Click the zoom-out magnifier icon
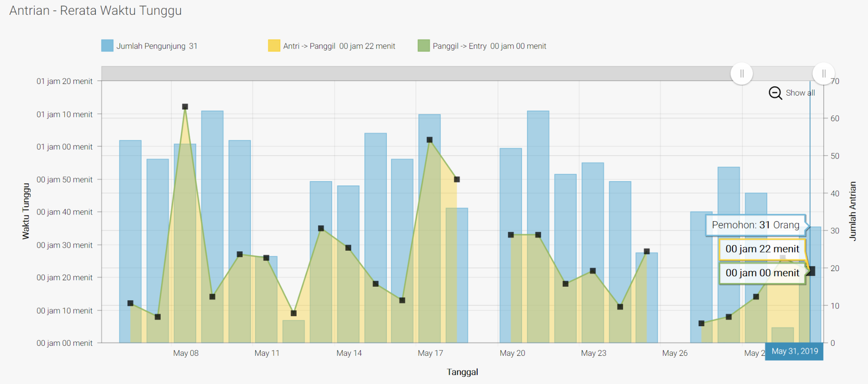868x384 pixels. point(775,93)
